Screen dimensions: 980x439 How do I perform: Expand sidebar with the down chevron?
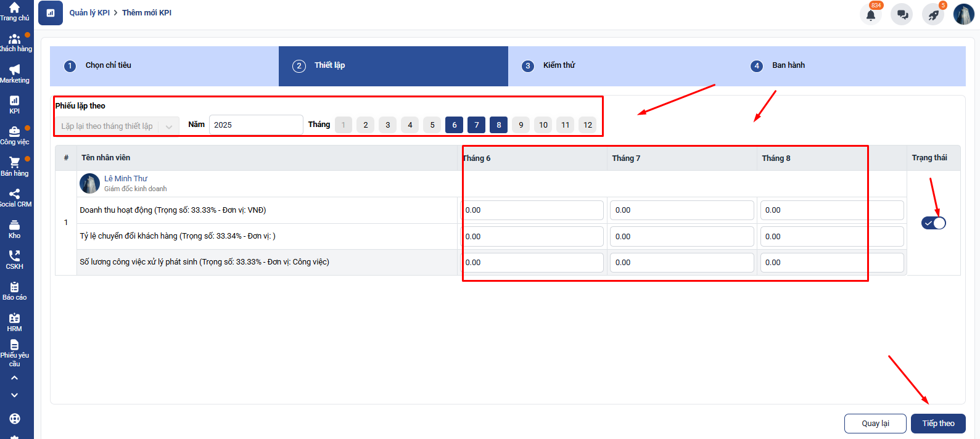click(x=15, y=395)
